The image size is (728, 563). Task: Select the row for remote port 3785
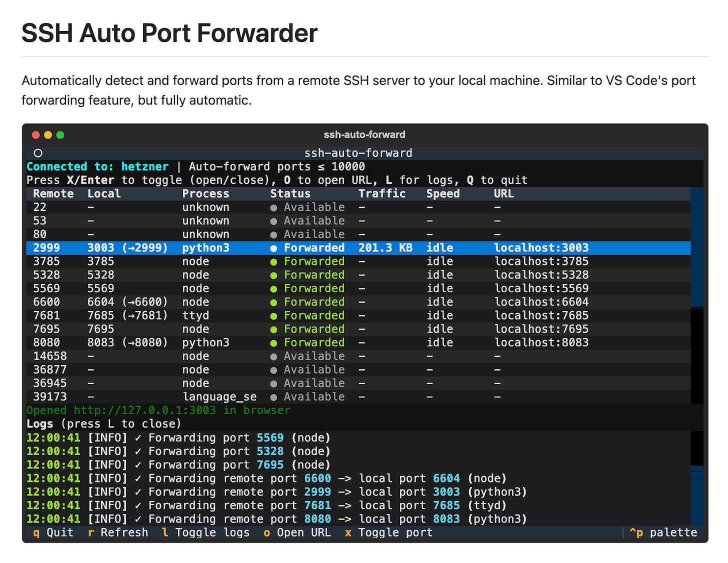[x=358, y=261]
